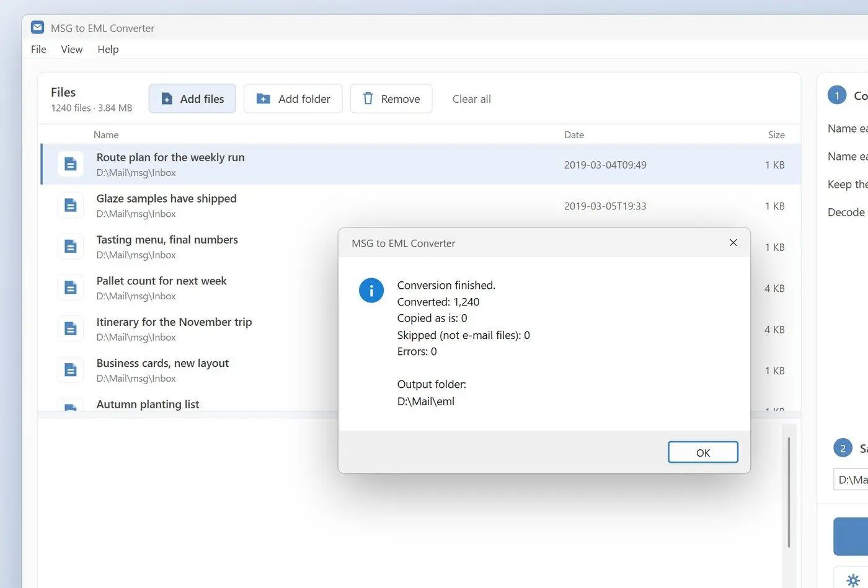
Task: Click the MSG to EML Converter app icon
Action: tap(37, 28)
